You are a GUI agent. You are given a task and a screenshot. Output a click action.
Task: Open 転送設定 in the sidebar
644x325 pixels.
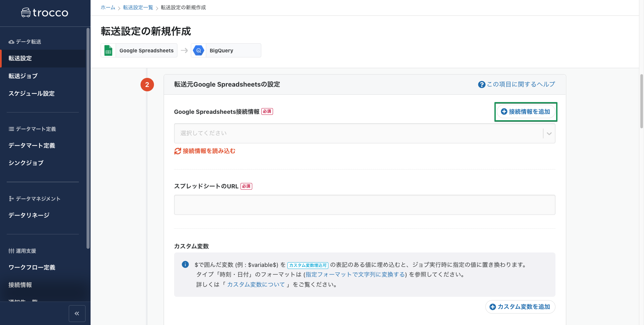(x=43, y=58)
